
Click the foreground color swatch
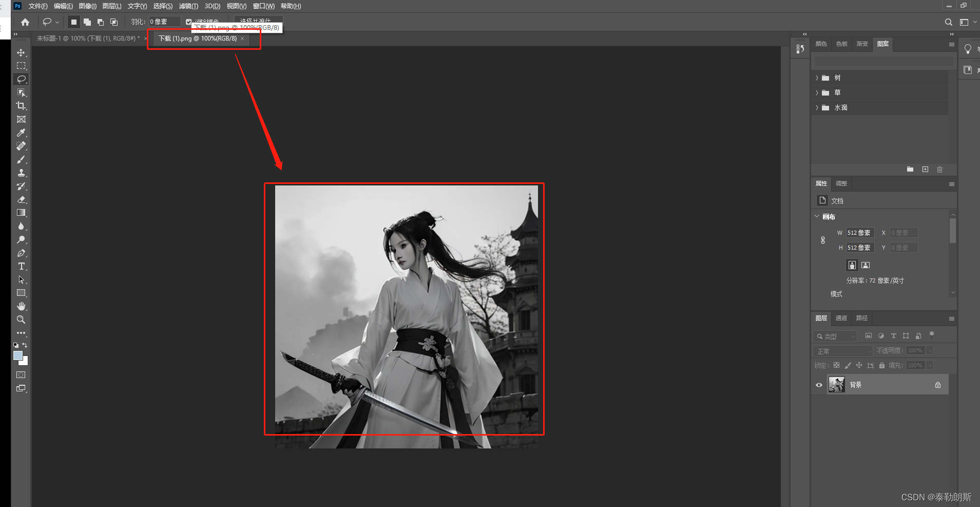[x=18, y=355]
